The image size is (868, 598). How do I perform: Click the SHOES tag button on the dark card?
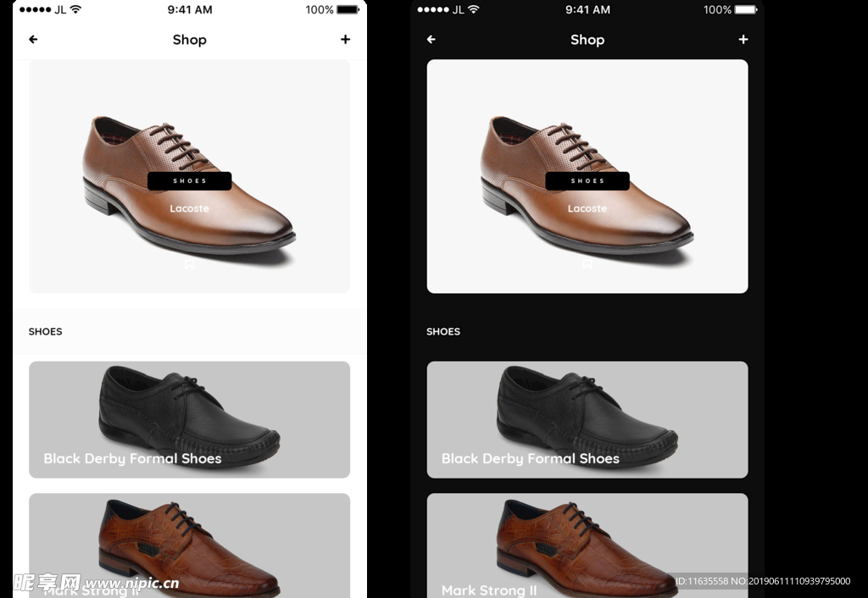(587, 181)
